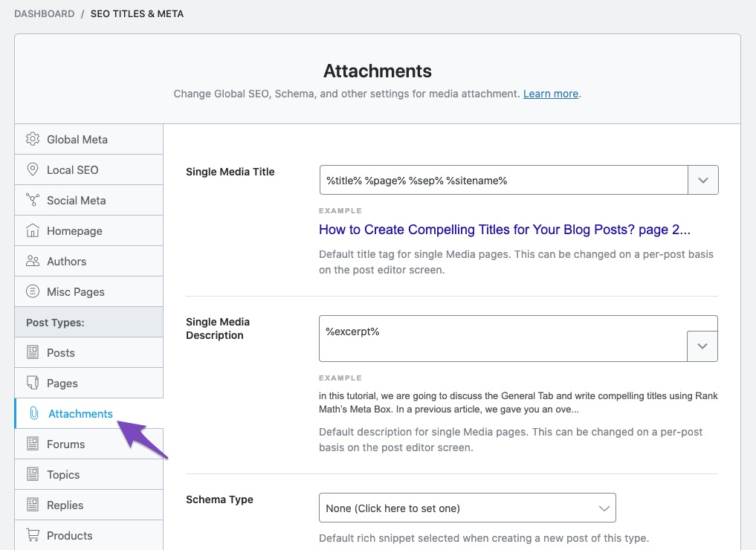Go to the Topics settings tab
756x550 pixels.
click(x=62, y=474)
